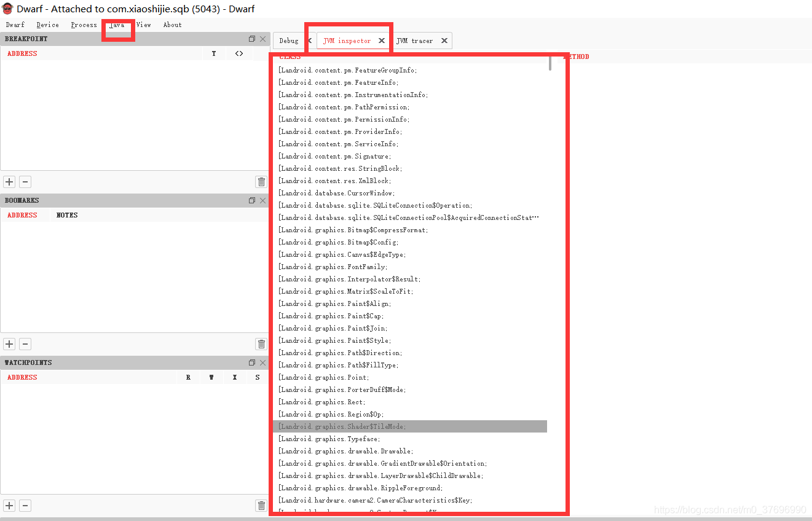Remove breakpoint with minus icon
Viewport: 812px width, 521px height.
(25, 182)
